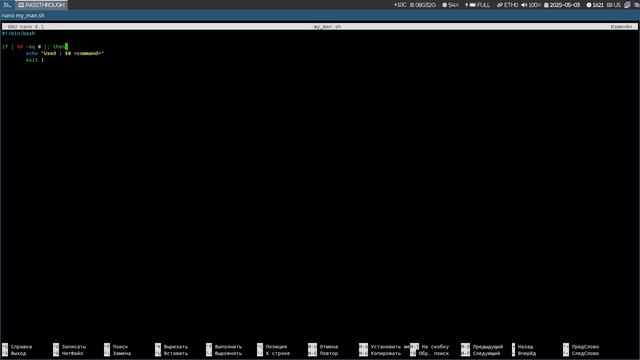Click the 'К строке' (Go To Line) shortcut

coord(273,353)
